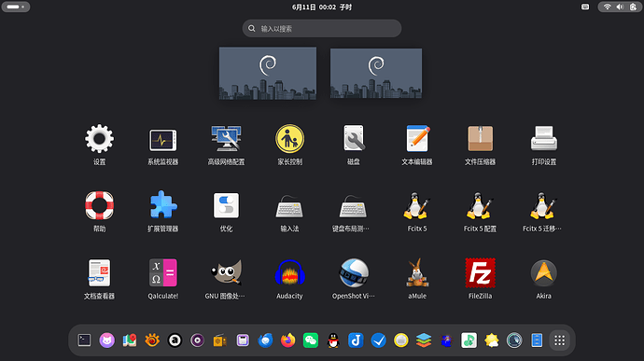
Task: Open the orange eye viewer in dock
Action: (152, 340)
